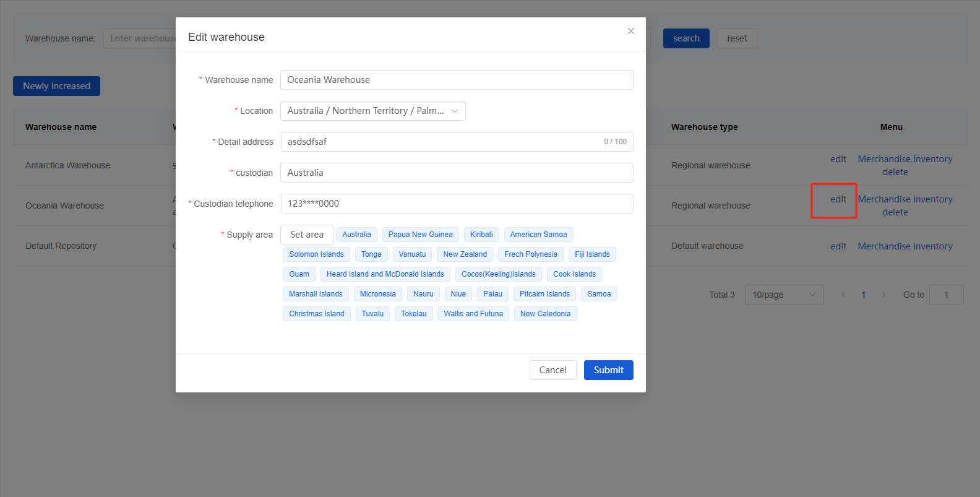Click the Warehouse name input field
The width and height of the screenshot is (980, 497).
pyautogui.click(x=457, y=80)
